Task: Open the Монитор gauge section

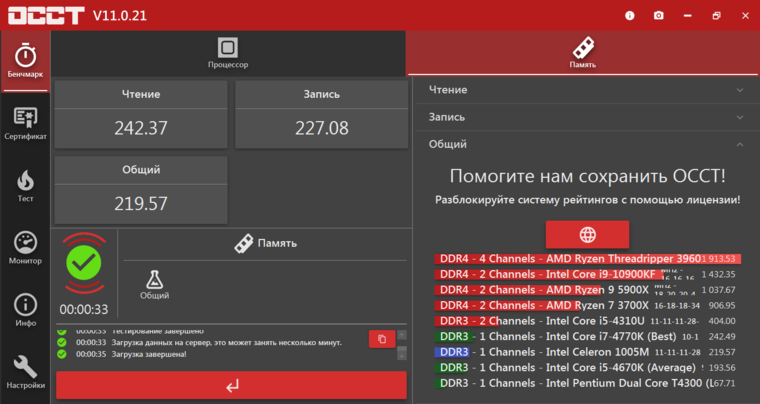Action: click(25, 248)
